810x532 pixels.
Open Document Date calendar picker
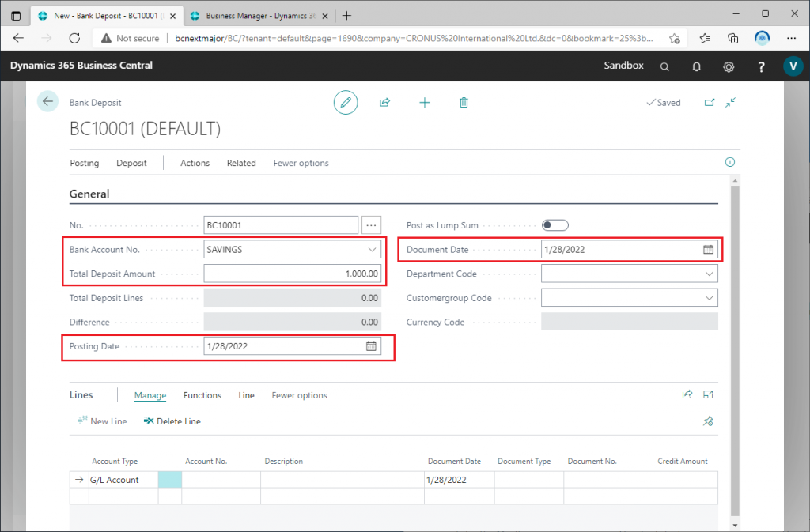point(708,249)
